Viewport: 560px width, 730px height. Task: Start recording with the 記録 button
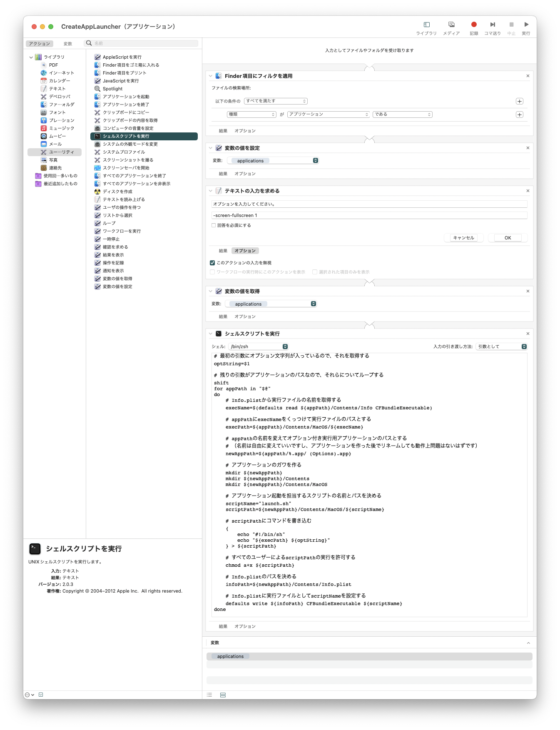pos(474,25)
